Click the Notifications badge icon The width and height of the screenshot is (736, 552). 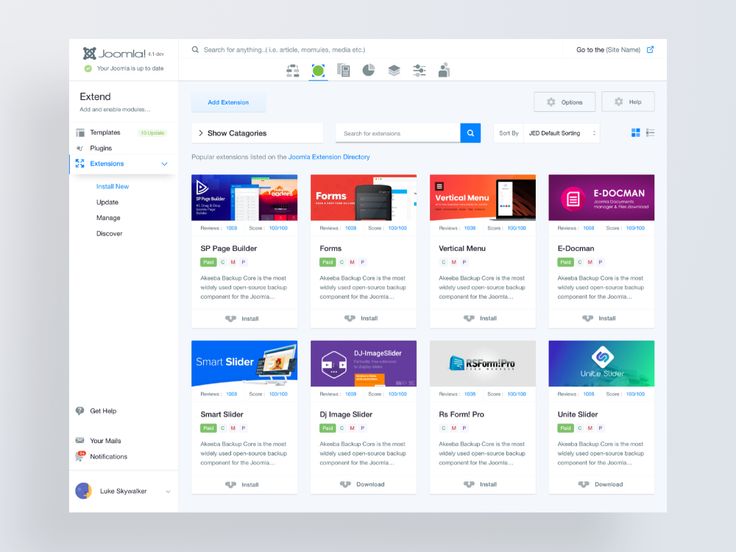coord(80,456)
